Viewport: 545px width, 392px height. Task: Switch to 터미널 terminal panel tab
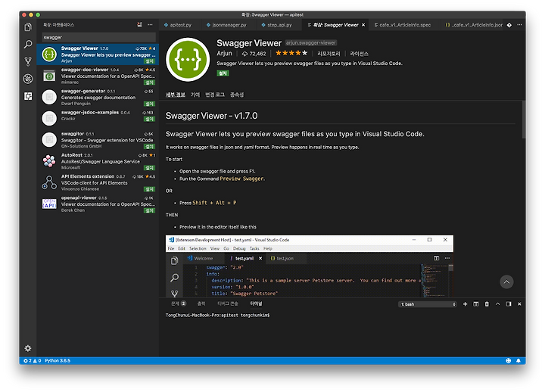point(256,303)
